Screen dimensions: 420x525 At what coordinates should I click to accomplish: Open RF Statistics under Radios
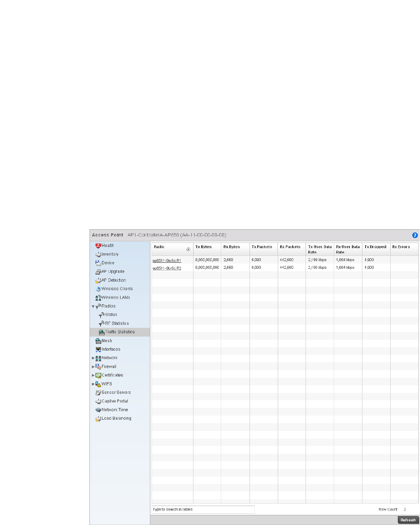click(117, 324)
